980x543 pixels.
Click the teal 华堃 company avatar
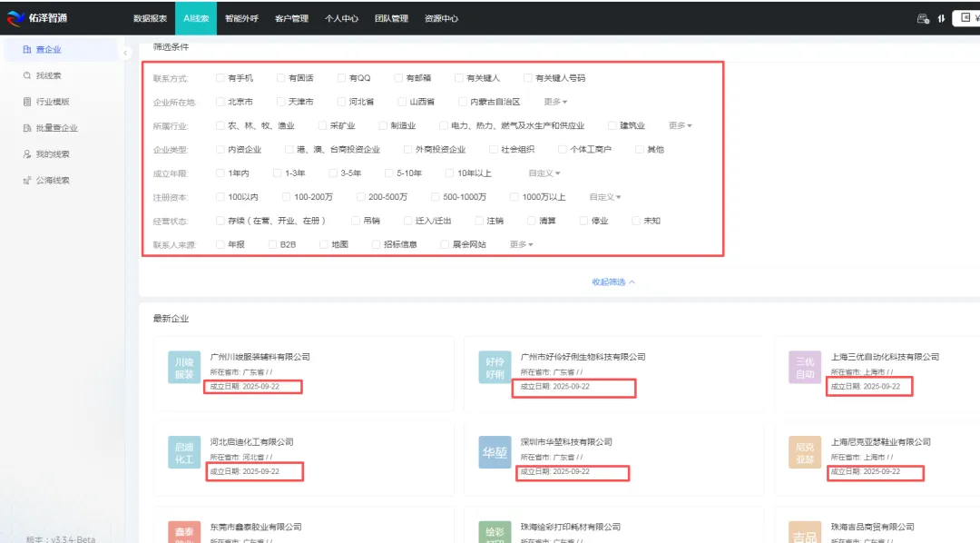495,453
